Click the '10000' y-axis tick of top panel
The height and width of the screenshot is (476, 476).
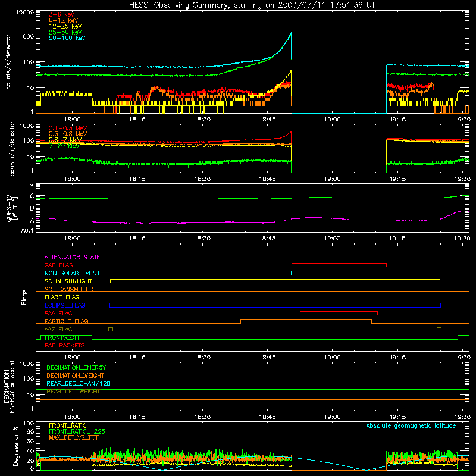tap(25, 12)
